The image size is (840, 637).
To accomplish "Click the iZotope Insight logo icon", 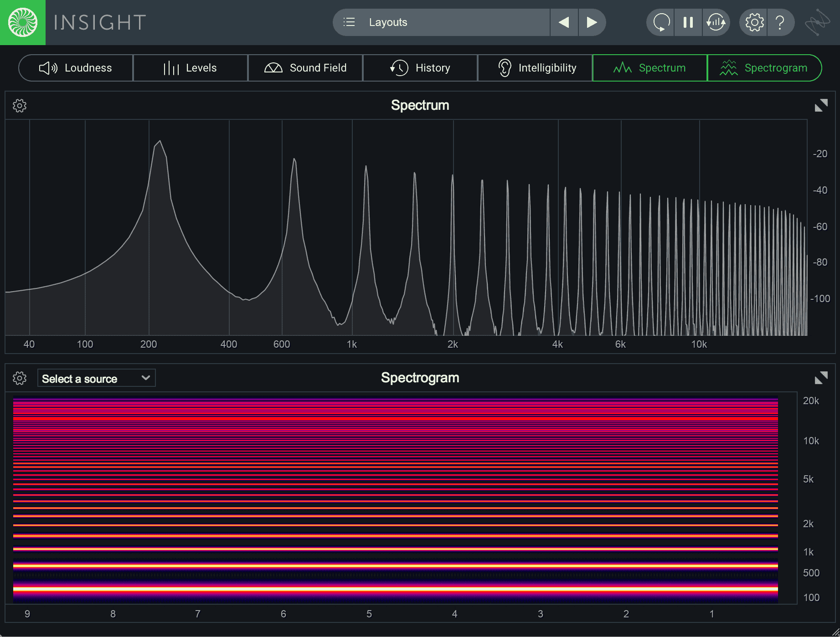I will (23, 22).
